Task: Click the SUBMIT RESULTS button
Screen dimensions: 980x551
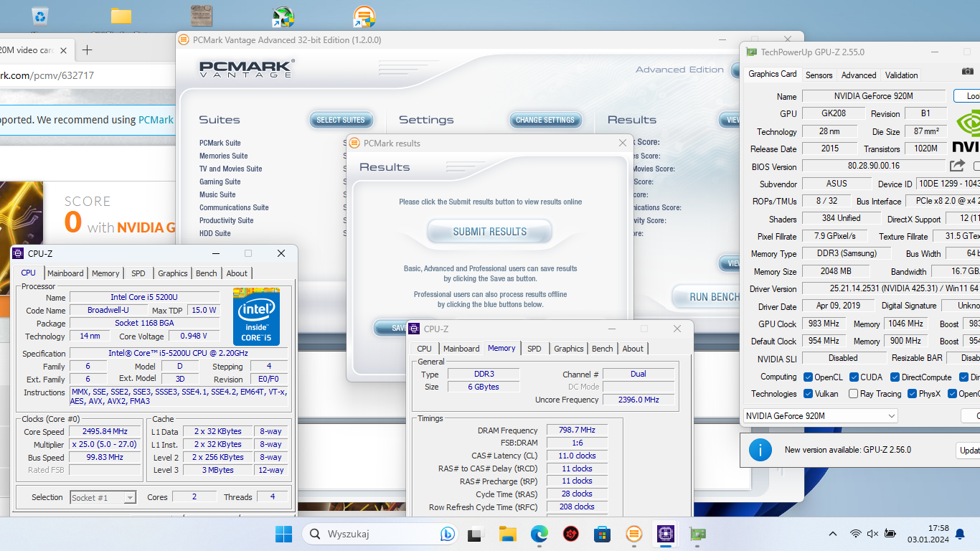Action: 490,232
